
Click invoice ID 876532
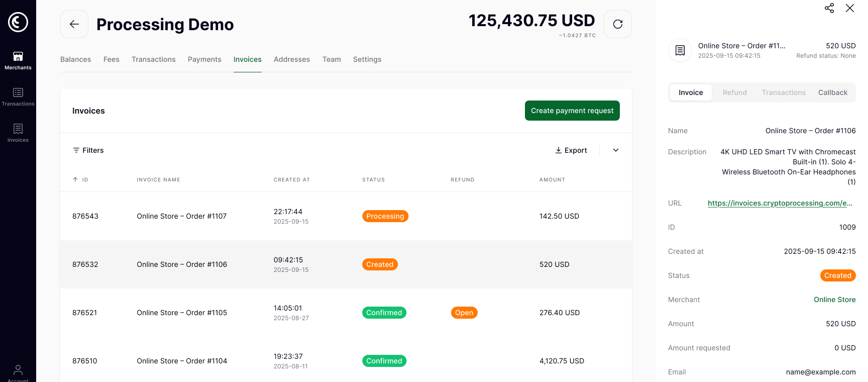point(85,264)
